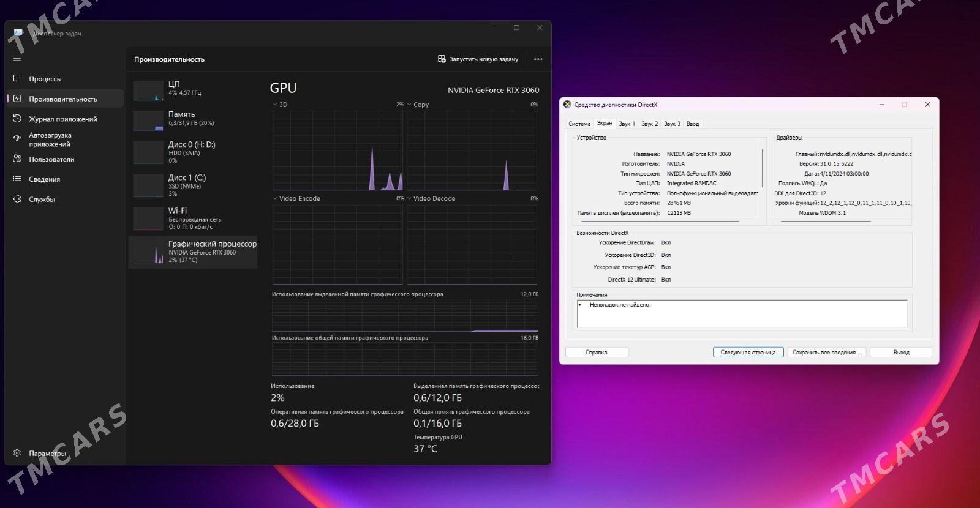980x508 pixels.
Task: Click the 0,6/12,0 ГБ dedicated memory value
Action: pos(437,398)
